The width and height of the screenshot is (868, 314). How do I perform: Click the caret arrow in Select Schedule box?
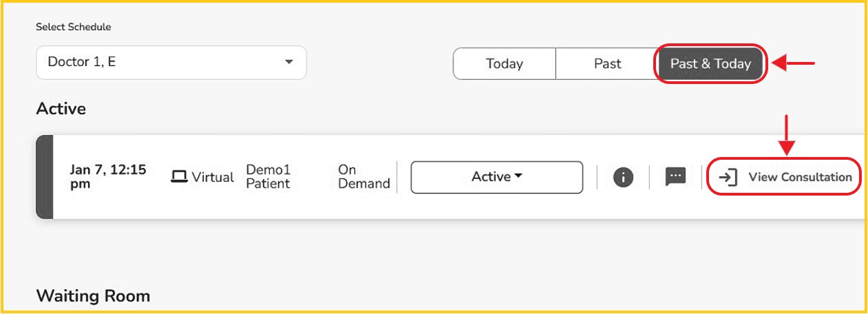point(288,63)
